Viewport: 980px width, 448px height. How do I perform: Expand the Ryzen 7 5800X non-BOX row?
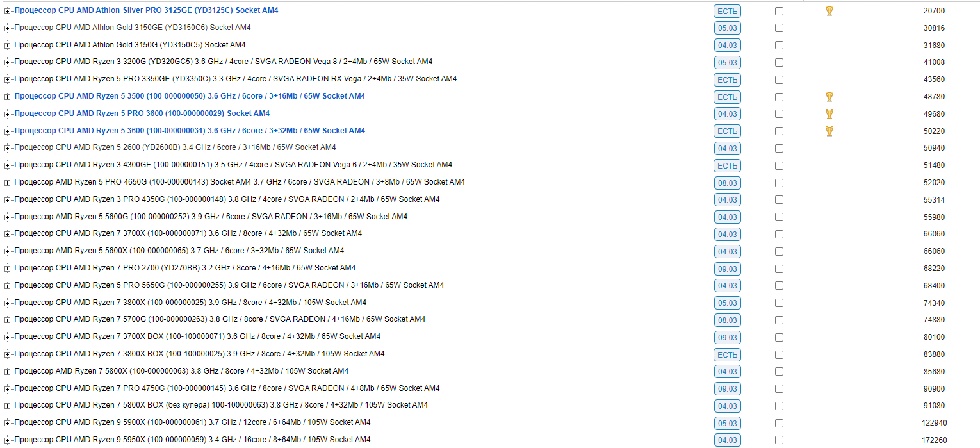(8, 372)
